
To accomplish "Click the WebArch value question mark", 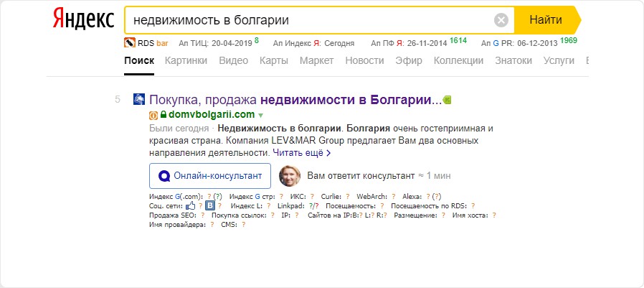I will click(x=394, y=197).
